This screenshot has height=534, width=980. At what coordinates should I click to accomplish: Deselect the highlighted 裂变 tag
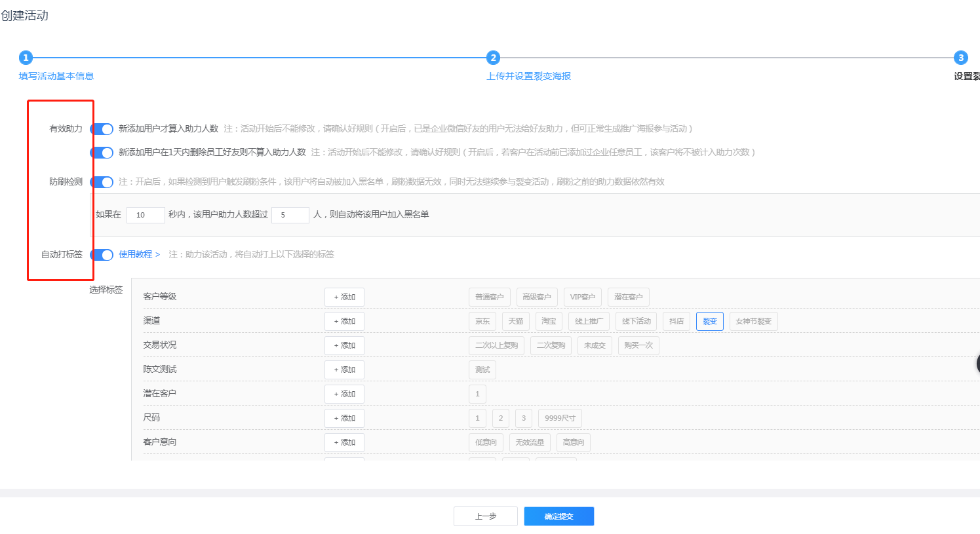point(709,322)
